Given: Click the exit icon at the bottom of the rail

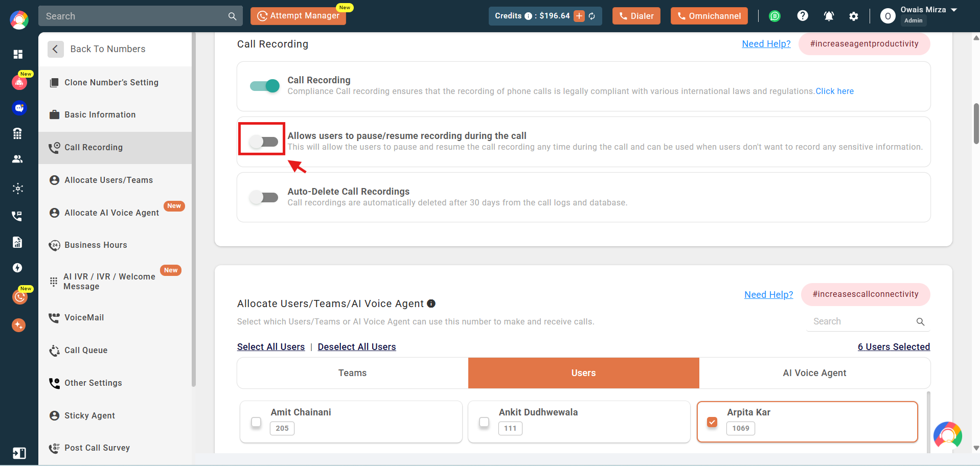Looking at the screenshot, I should coord(19,453).
